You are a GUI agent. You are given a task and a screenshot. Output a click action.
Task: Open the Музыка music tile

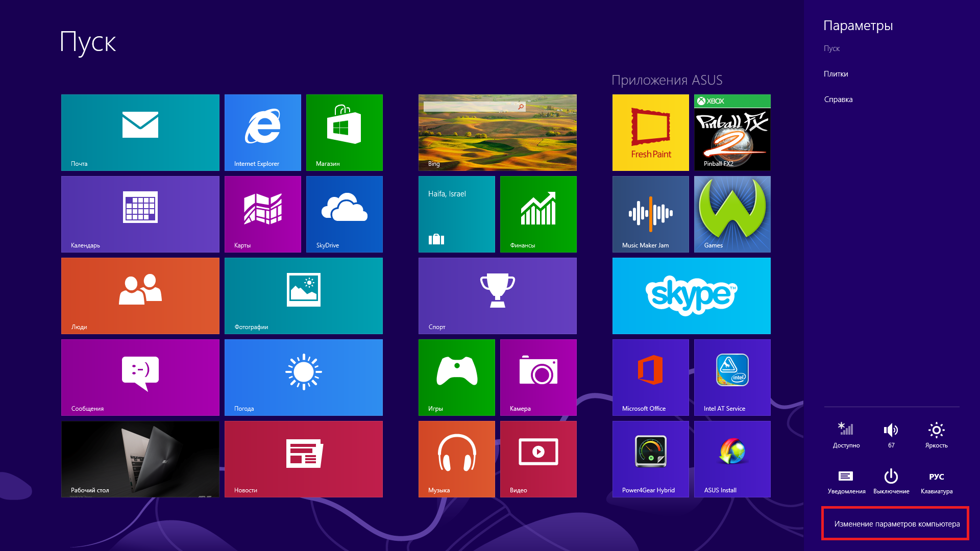pyautogui.click(x=457, y=459)
